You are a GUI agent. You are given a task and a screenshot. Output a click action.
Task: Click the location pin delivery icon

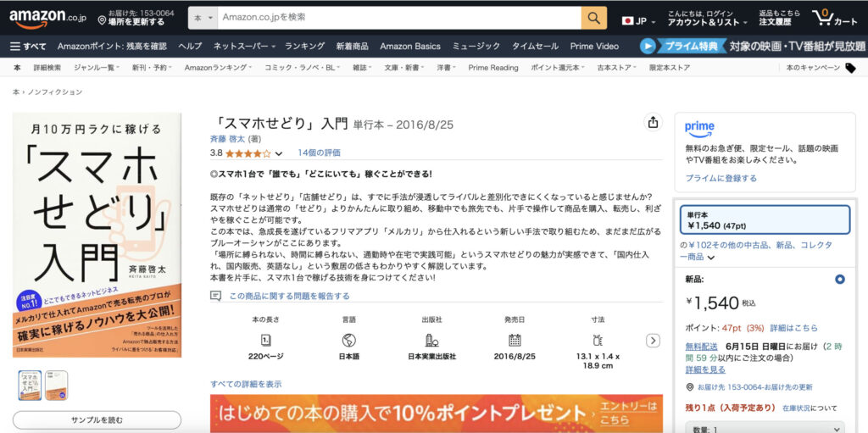point(102,21)
